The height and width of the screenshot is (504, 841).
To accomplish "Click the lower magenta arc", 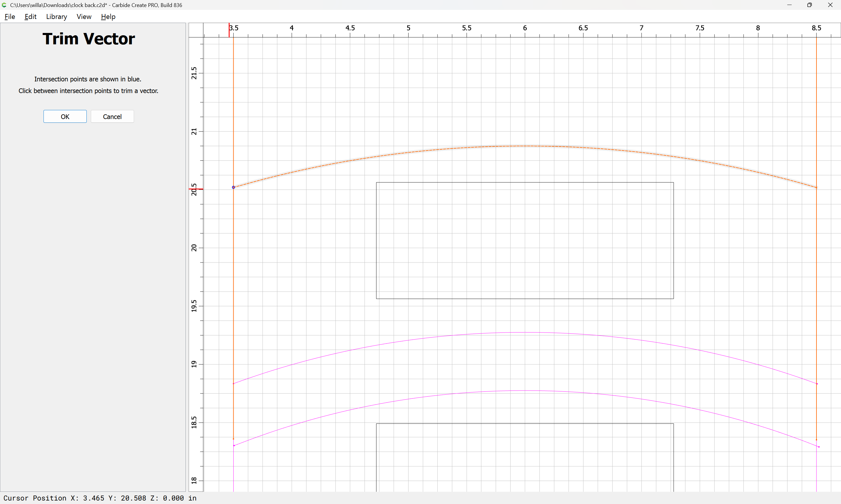I will [525, 391].
